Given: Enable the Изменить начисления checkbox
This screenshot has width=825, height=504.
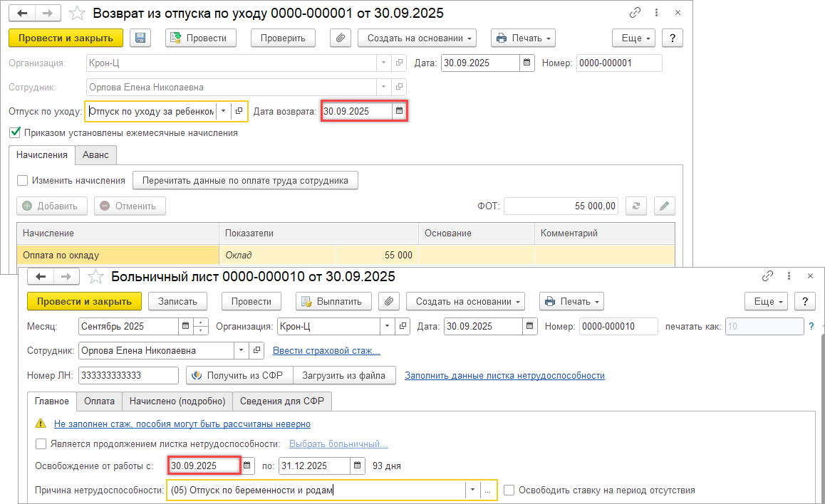Looking at the screenshot, I should click(23, 181).
